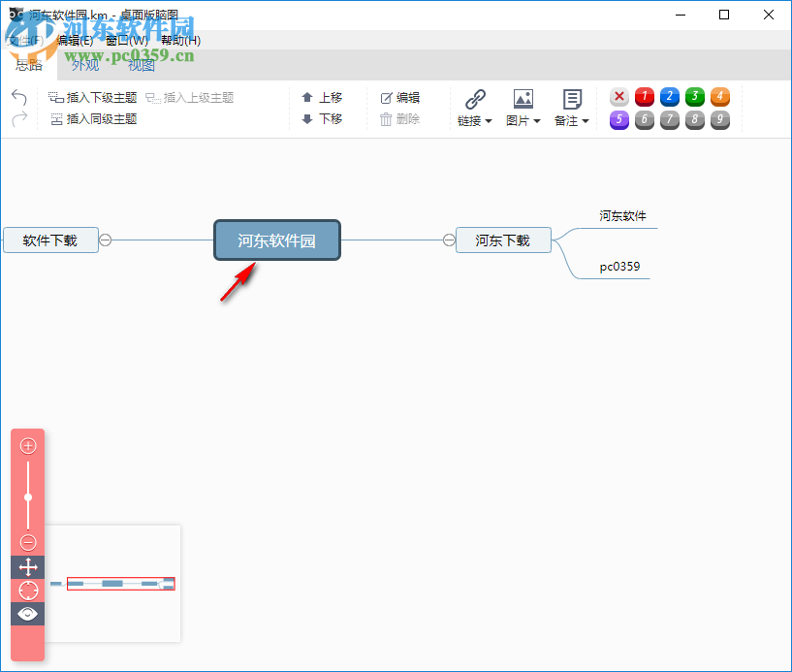Locate root node with target icon
This screenshot has height=672, width=792.
(x=28, y=591)
